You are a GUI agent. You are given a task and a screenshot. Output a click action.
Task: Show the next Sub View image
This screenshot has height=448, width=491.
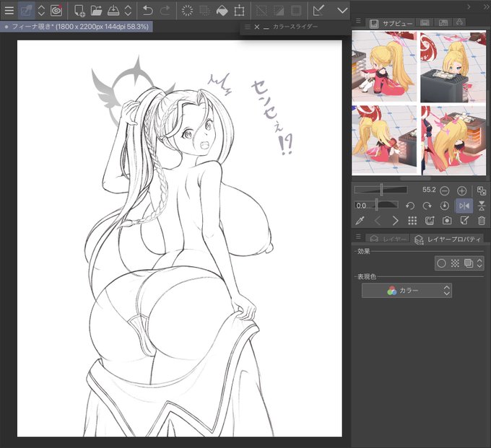[x=396, y=221]
